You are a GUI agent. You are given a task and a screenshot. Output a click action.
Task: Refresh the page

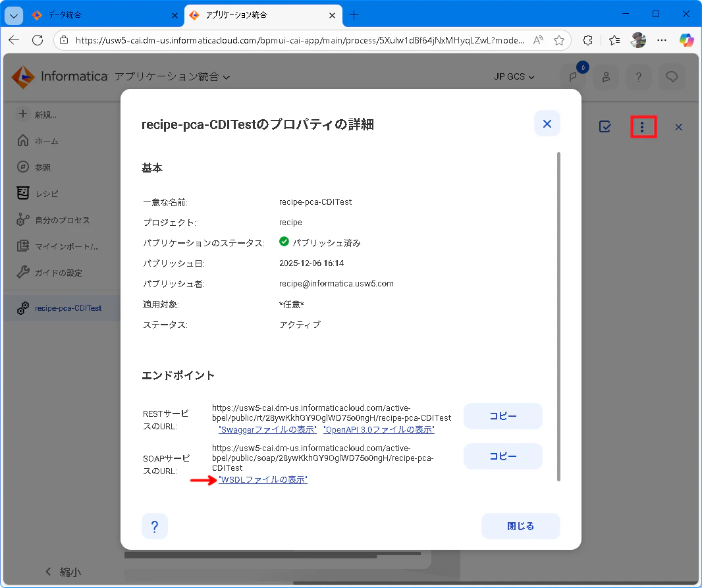coord(38,40)
